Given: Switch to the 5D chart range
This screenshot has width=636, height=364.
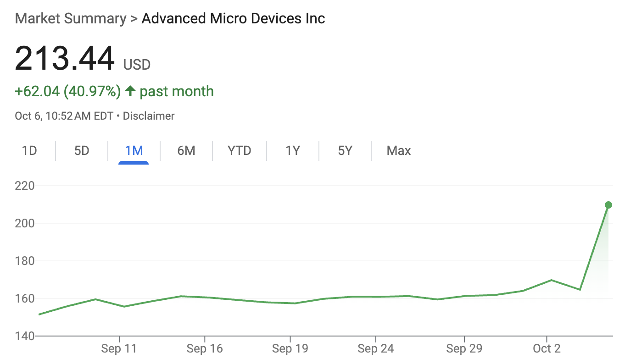Looking at the screenshot, I should coord(82,150).
